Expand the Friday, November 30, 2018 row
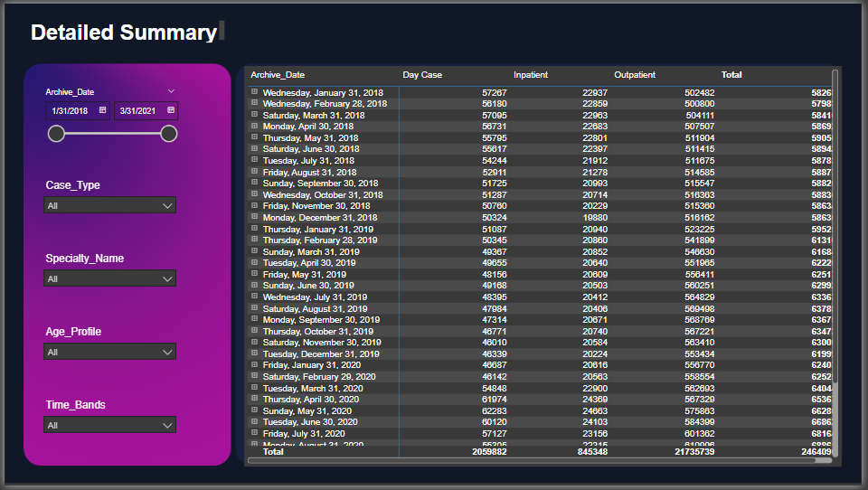 (255, 205)
